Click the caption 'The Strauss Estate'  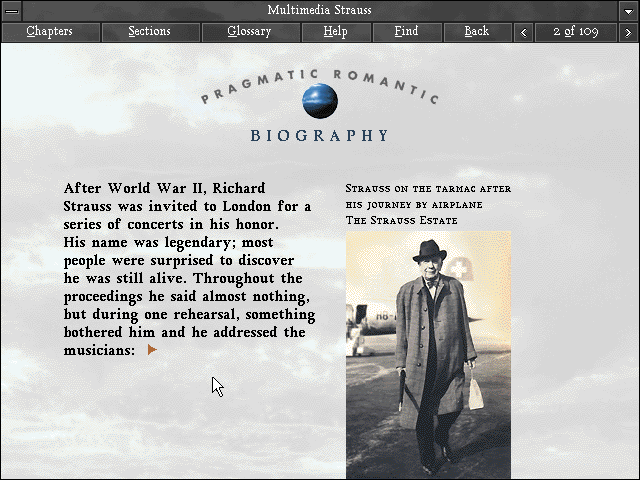(x=401, y=220)
